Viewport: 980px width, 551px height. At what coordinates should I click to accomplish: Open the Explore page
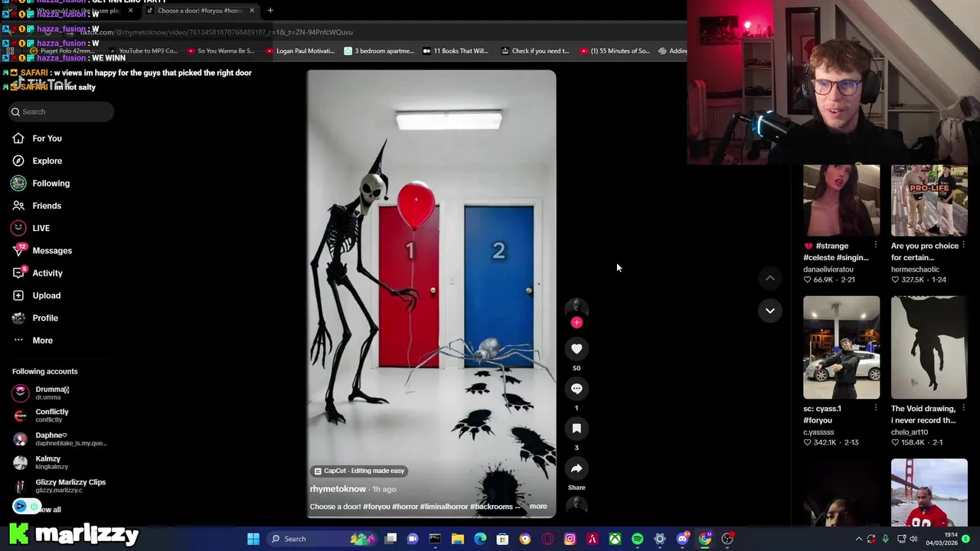pyautogui.click(x=47, y=161)
